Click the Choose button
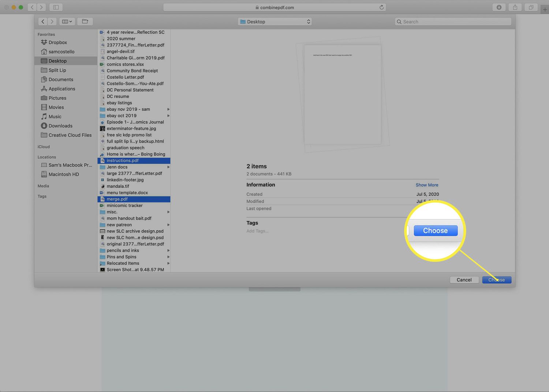The width and height of the screenshot is (549, 392). click(x=496, y=280)
